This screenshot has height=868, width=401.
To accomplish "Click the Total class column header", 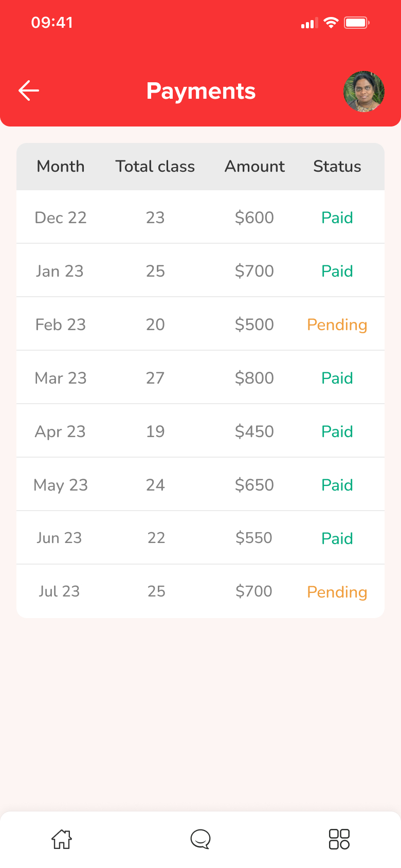I will click(x=155, y=167).
